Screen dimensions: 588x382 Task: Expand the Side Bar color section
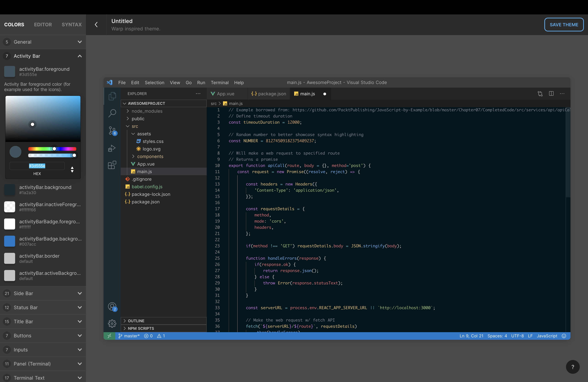[80, 293]
